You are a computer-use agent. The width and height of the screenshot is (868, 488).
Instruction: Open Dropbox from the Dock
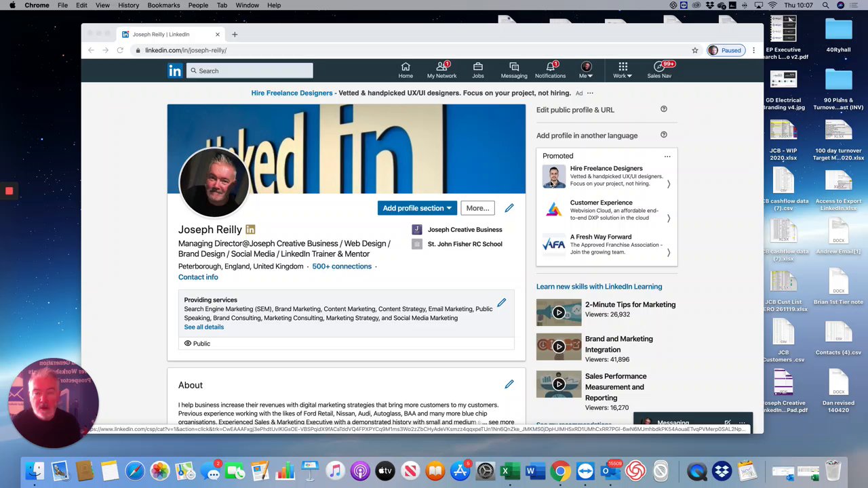click(722, 470)
